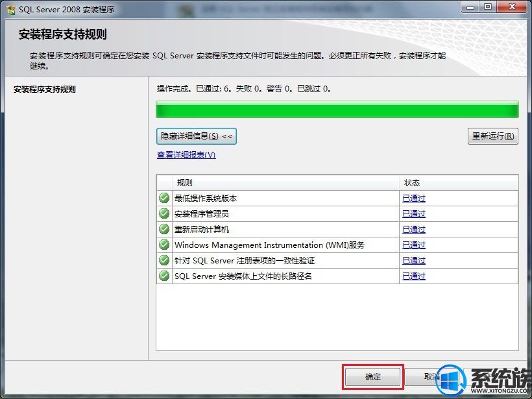
Task: Open 已通过 status for 一致性验证 rule
Action: [x=413, y=261]
